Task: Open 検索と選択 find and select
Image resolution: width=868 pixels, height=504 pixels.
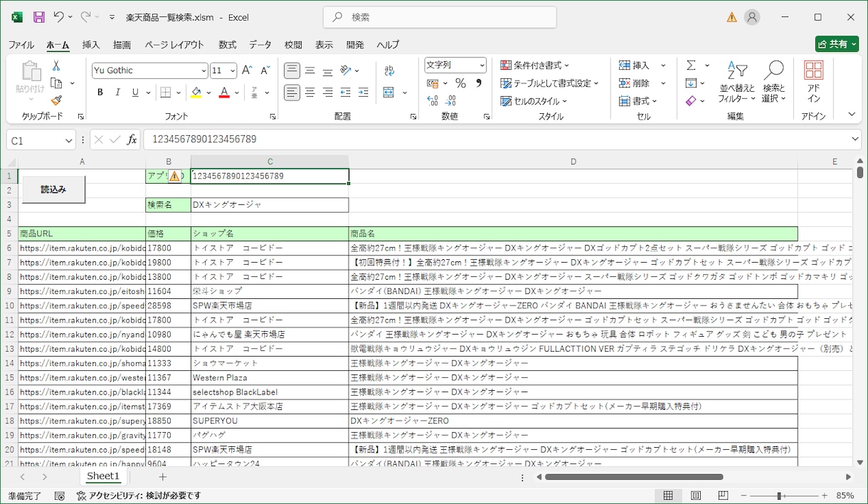Action: pyautogui.click(x=773, y=83)
